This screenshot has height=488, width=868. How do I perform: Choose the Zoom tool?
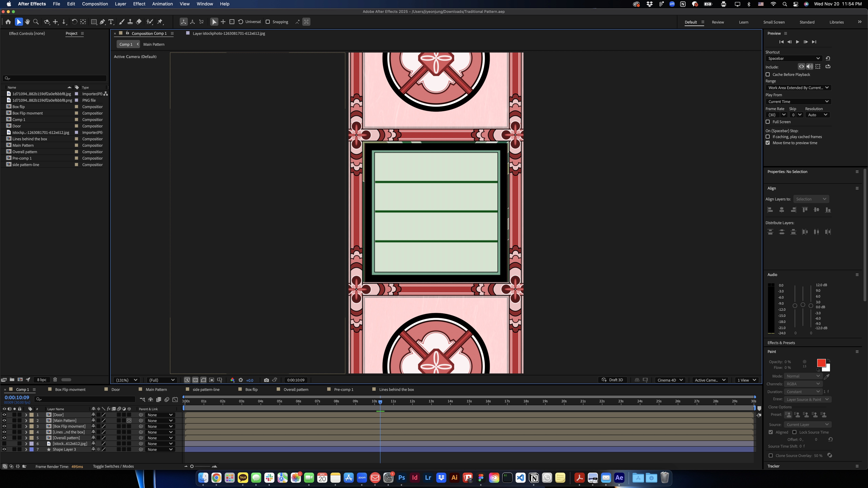[36, 22]
